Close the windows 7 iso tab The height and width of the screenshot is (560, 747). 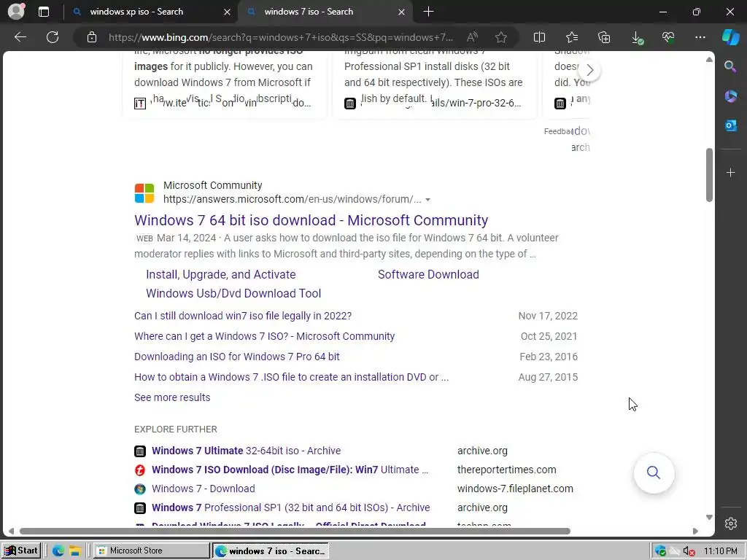pos(402,12)
